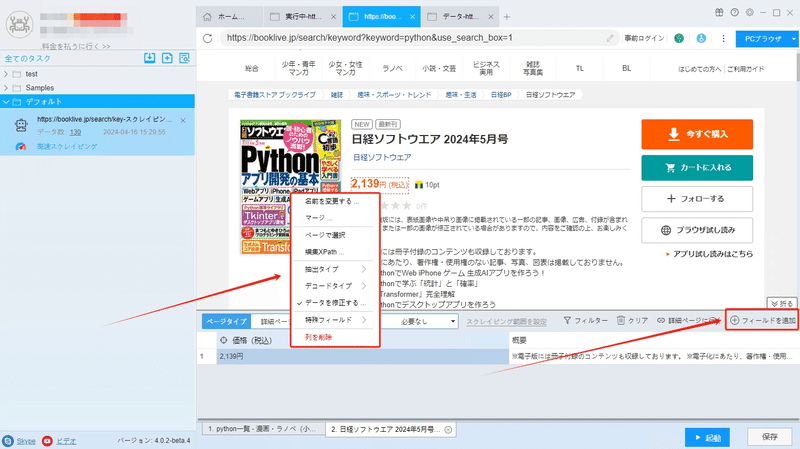800x449 pixels.
Task: Select マージ in context menu
Action: coord(334,218)
